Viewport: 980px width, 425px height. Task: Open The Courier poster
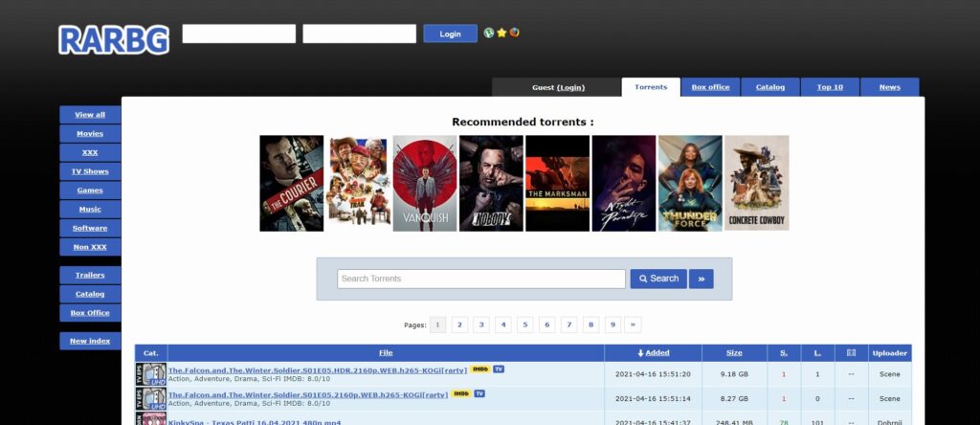click(x=292, y=183)
